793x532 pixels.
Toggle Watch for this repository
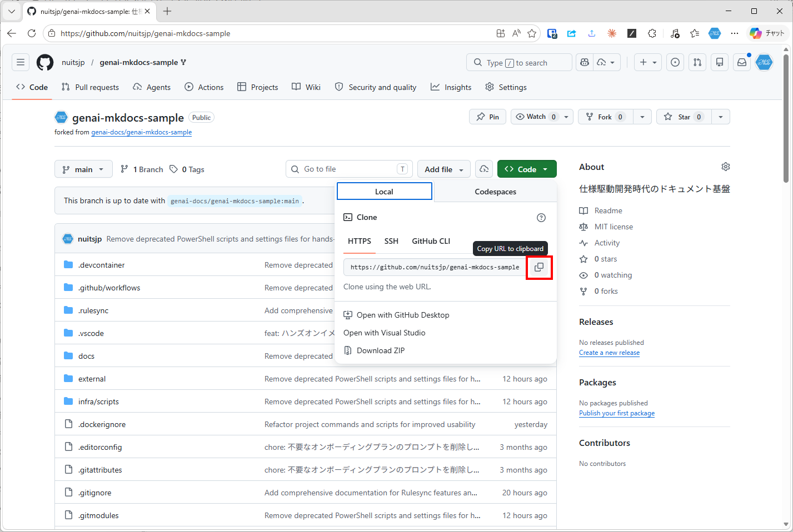click(x=536, y=117)
